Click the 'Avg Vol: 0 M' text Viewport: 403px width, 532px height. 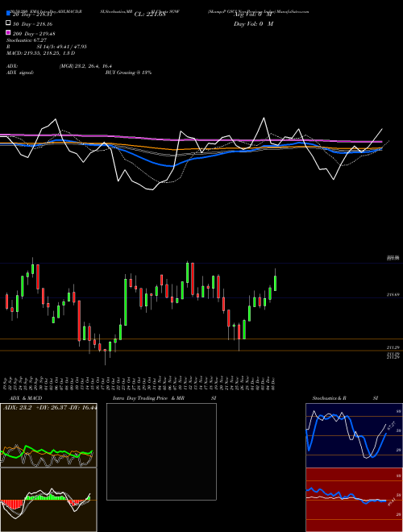coord(253,15)
